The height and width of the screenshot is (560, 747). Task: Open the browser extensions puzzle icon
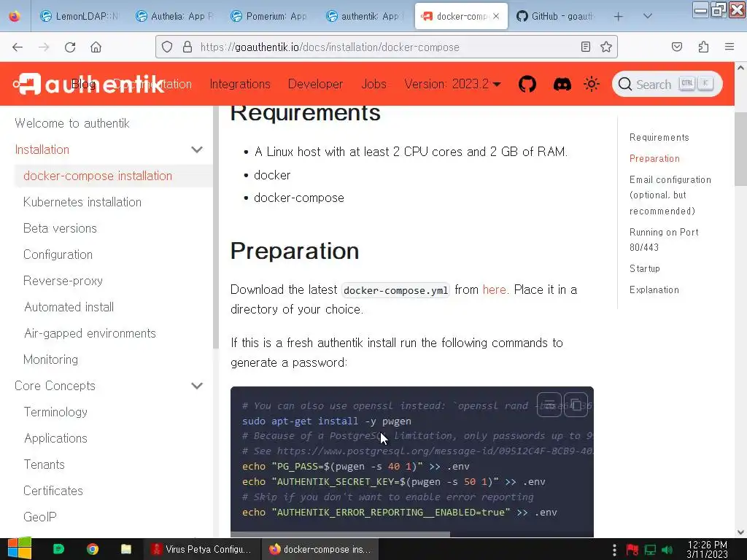pyautogui.click(x=703, y=47)
